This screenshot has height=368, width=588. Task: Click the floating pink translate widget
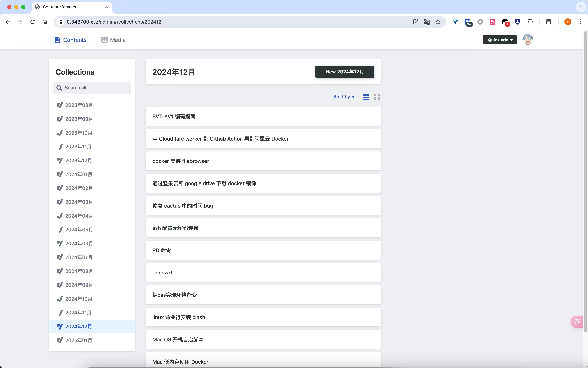coord(577,321)
